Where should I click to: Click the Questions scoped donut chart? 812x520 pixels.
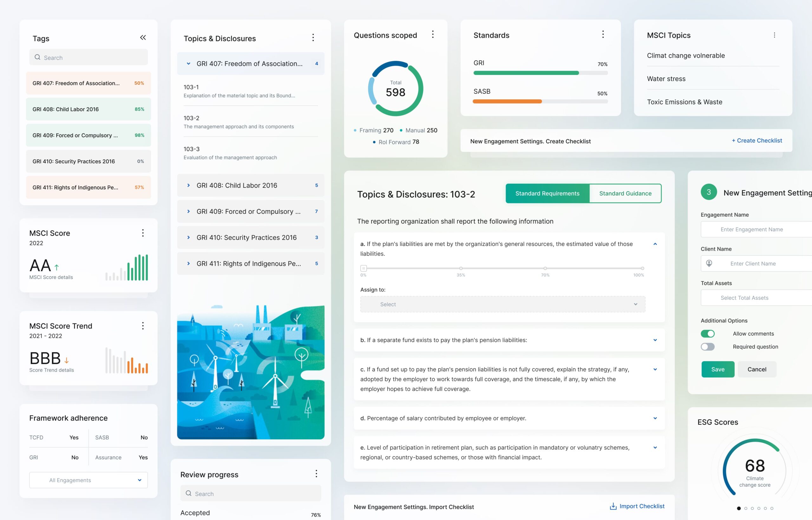point(396,89)
